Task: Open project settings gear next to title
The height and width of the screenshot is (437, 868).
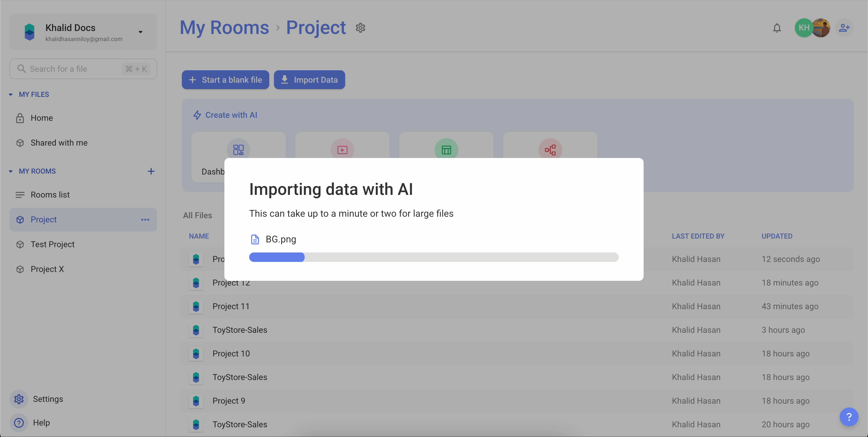Action: [360, 28]
